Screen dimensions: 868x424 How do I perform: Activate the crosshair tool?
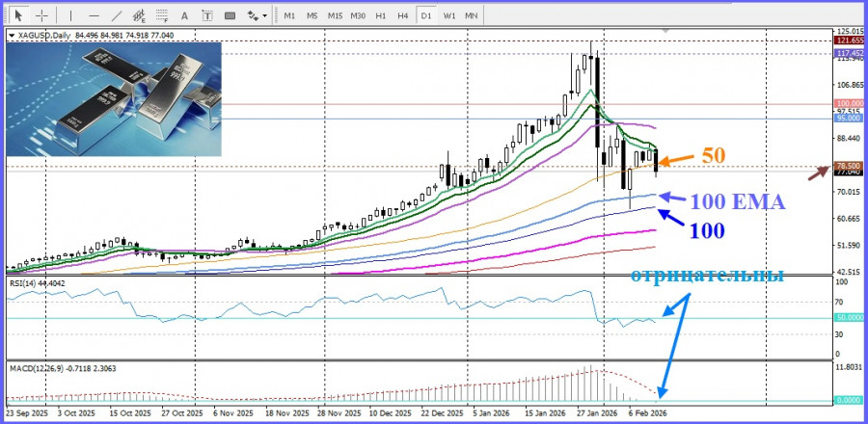41,15
